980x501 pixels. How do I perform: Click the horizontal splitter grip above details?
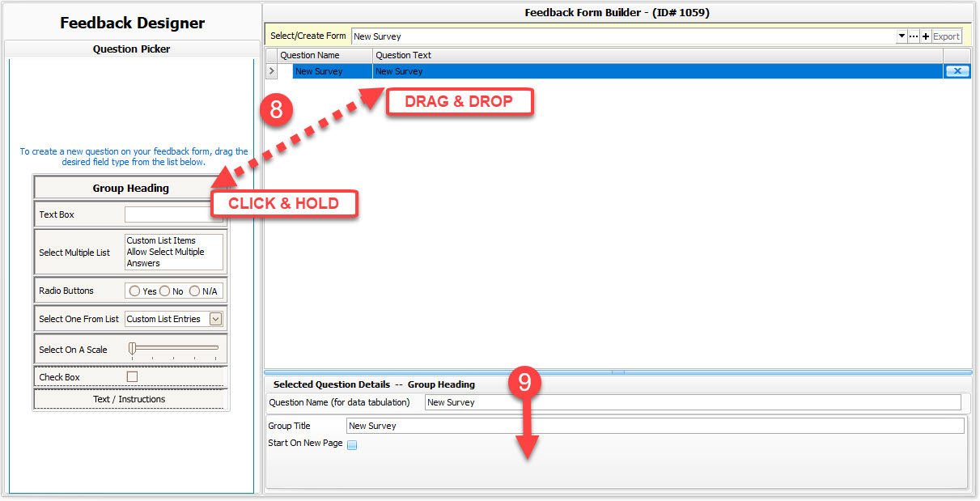[x=618, y=372]
